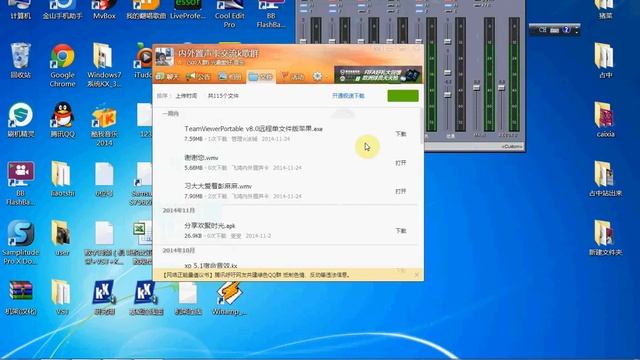Click the green upload button

[x=403, y=96]
